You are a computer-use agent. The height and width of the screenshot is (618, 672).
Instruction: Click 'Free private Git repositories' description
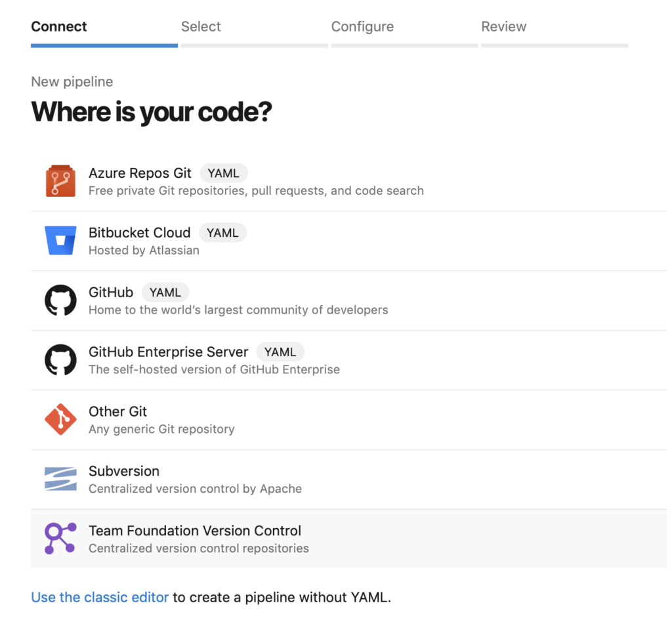point(256,191)
